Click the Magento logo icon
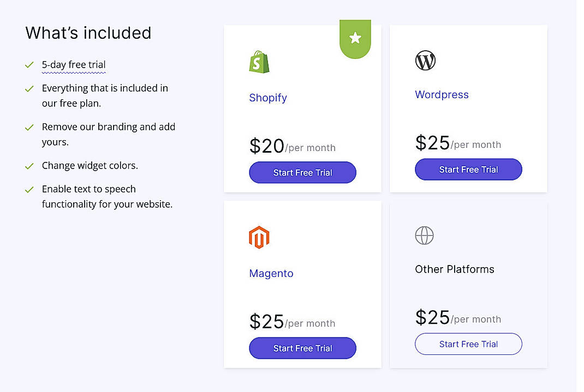Screen dimensions: 584x392 click(259, 237)
